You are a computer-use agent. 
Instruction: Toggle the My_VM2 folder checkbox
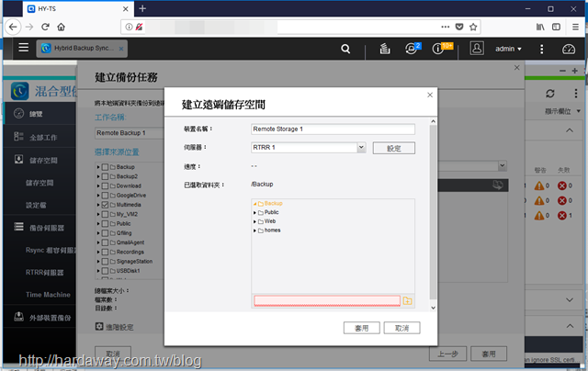[x=105, y=214]
